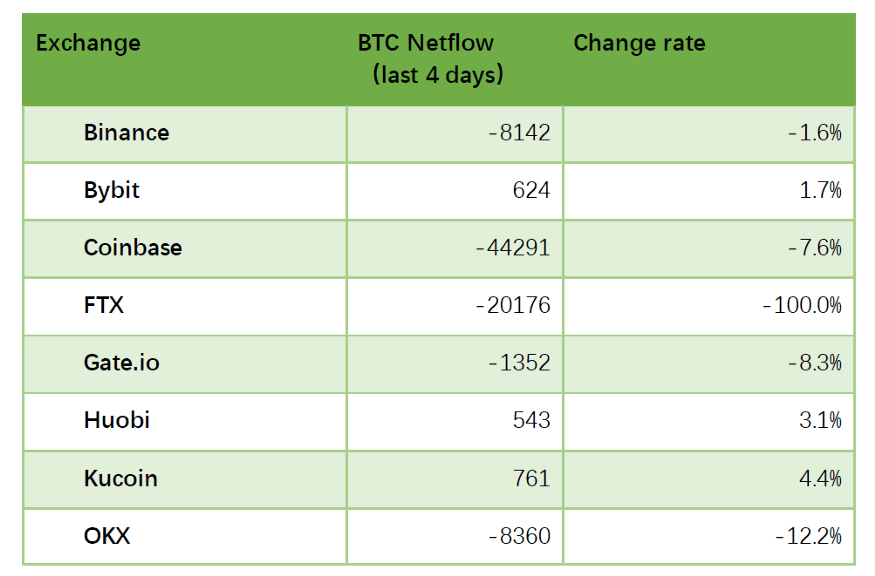875x576 pixels.
Task: Select the Bybit exchange cell
Action: (x=111, y=190)
